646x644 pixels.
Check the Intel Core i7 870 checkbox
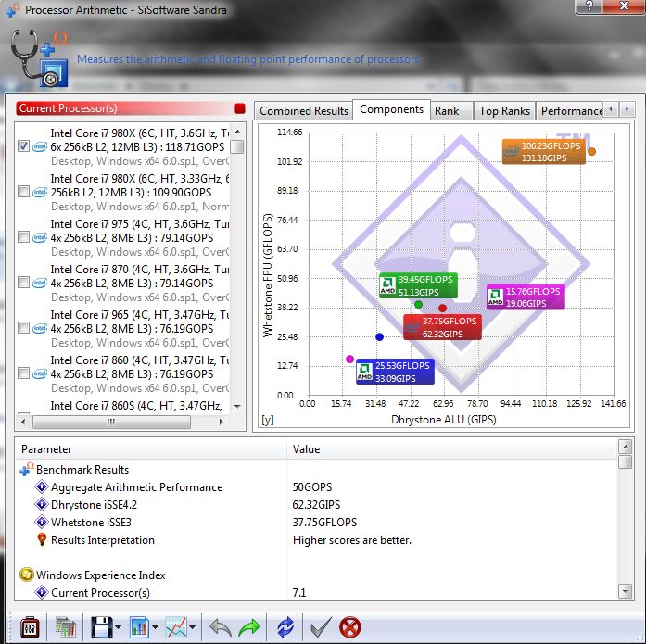[x=23, y=283]
